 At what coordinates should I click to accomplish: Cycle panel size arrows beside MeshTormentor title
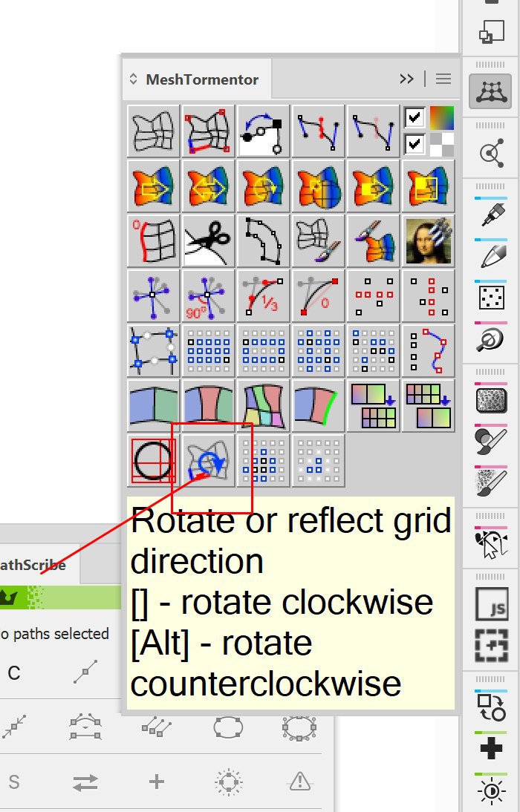point(133,79)
